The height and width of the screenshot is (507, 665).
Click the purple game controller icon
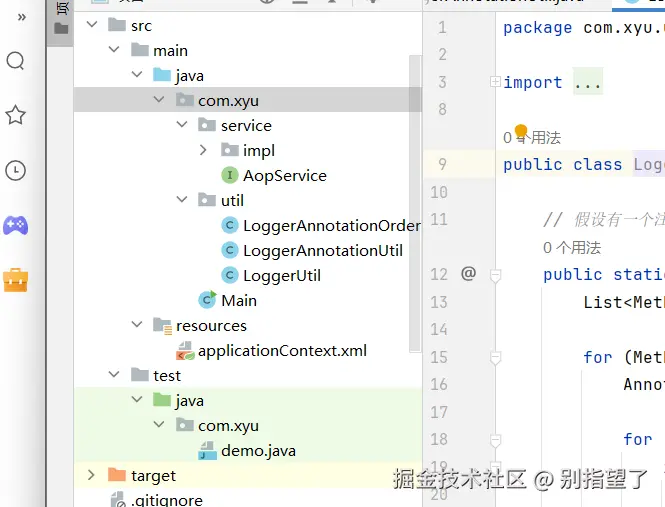pos(16,226)
